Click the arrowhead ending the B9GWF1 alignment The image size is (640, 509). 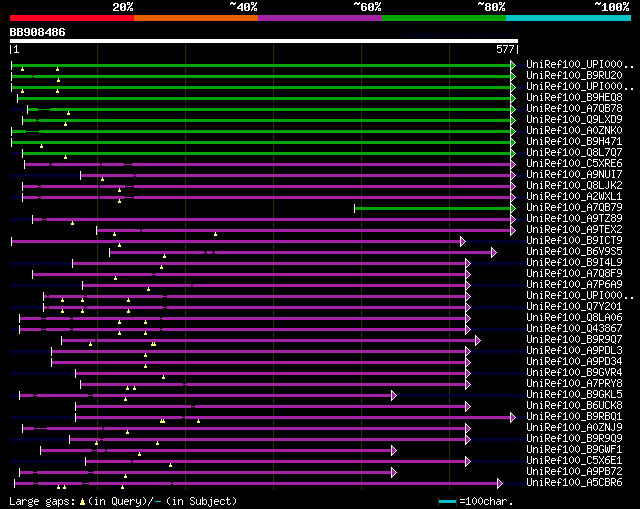click(394, 451)
